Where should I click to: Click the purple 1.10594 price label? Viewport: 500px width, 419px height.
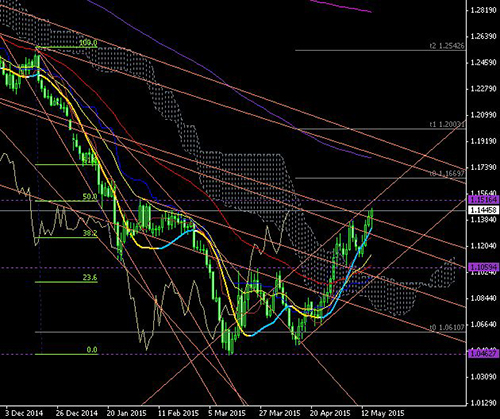pyautogui.click(x=484, y=267)
